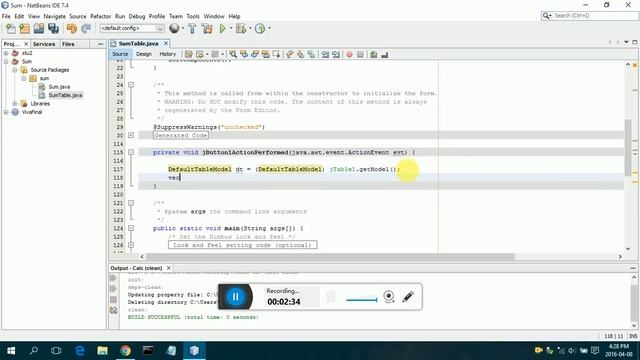The height and width of the screenshot is (360, 640).
Task: Expand the VivaFinal project node
Action: [x=6, y=112]
